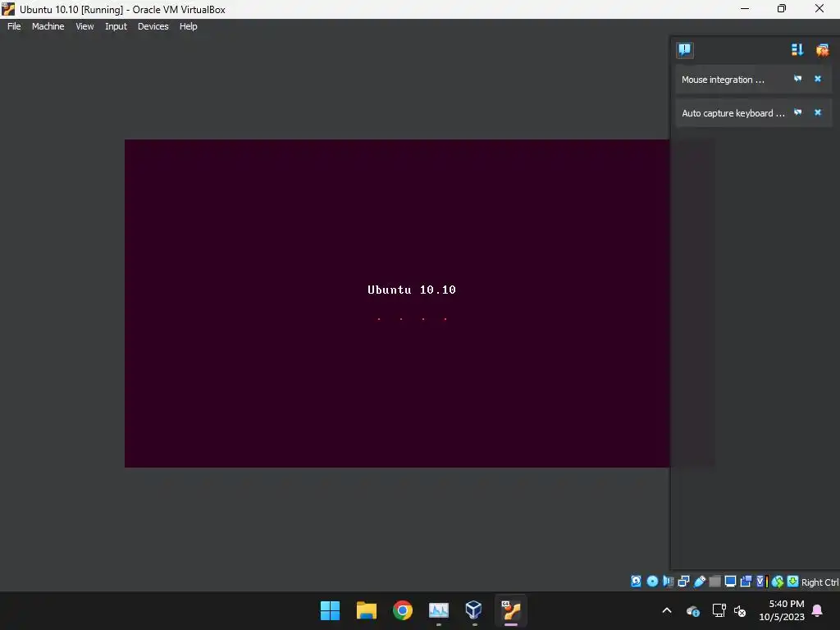Click the Mouse integration notification text

pos(723,80)
